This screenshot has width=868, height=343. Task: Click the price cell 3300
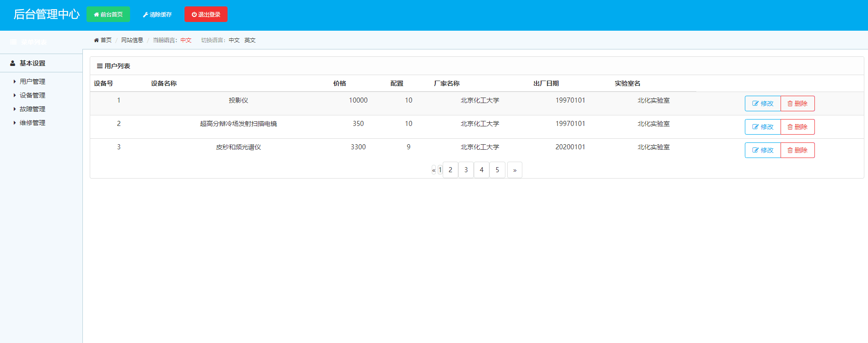coord(358,147)
